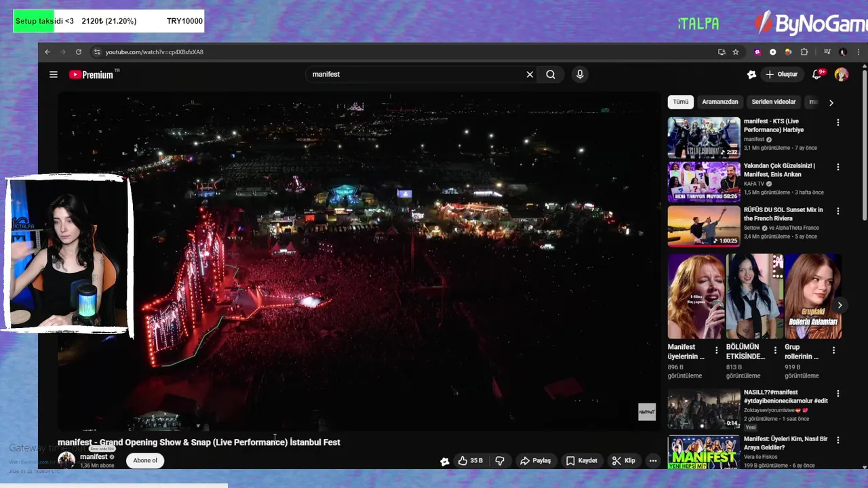Show next shorts with arrow button
Image resolution: width=868 pixels, height=488 pixels.
(x=840, y=305)
